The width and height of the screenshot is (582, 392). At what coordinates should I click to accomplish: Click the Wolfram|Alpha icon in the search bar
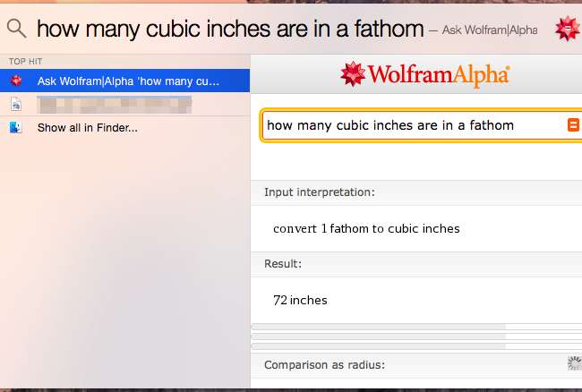coord(567,30)
